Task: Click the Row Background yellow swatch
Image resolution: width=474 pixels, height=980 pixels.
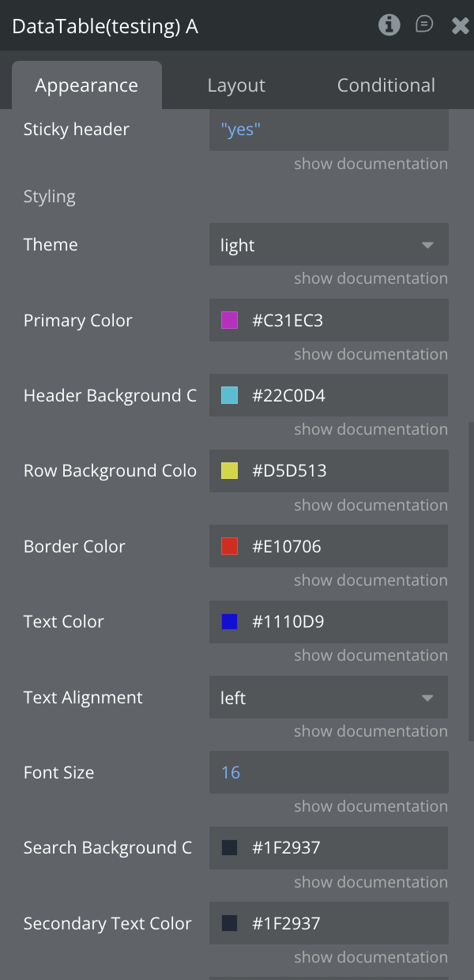Action: coord(229,471)
